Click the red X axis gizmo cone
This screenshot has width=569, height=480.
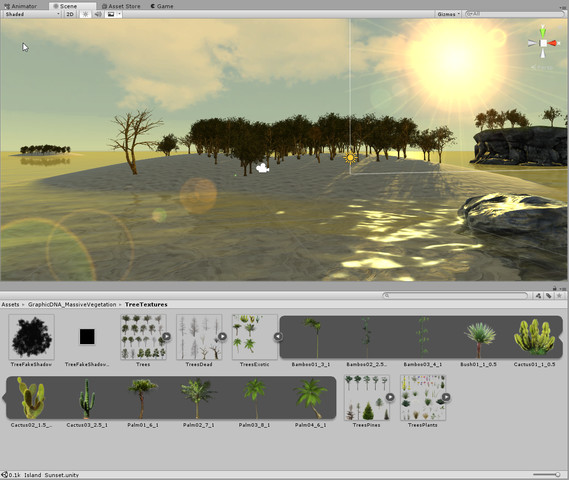click(x=553, y=43)
